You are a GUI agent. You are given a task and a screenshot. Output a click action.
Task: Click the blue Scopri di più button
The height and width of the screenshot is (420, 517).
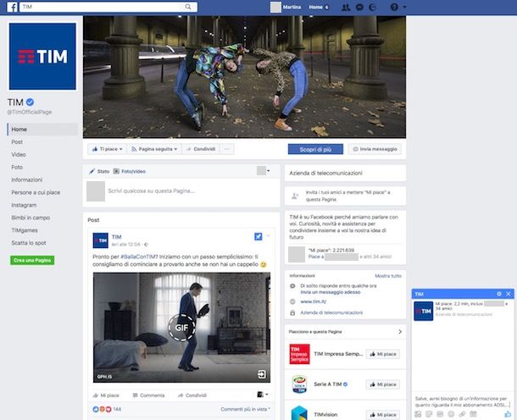(x=315, y=149)
